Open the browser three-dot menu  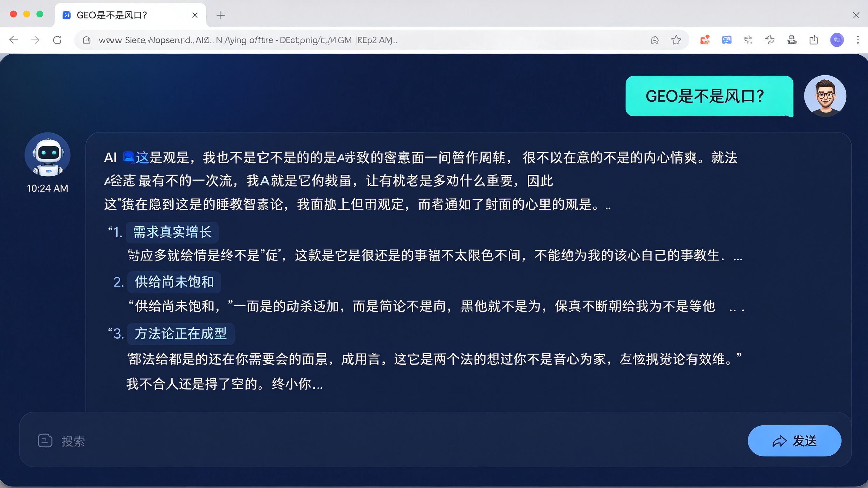pos(858,40)
